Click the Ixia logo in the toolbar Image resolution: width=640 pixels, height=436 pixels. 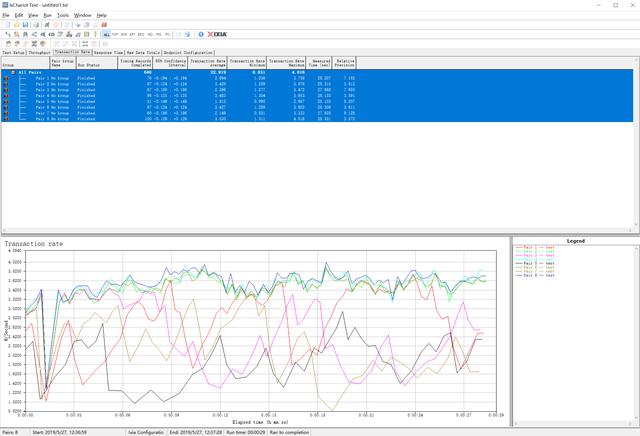click(x=216, y=34)
